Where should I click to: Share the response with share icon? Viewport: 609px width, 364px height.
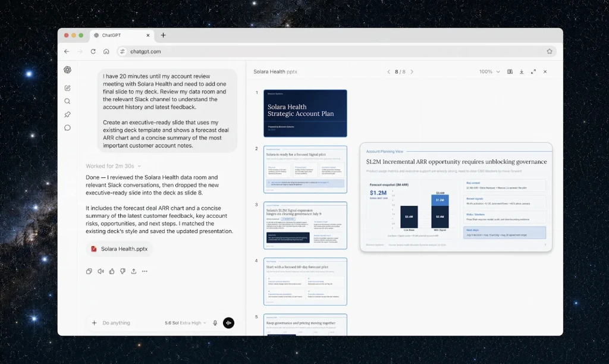[x=134, y=272]
